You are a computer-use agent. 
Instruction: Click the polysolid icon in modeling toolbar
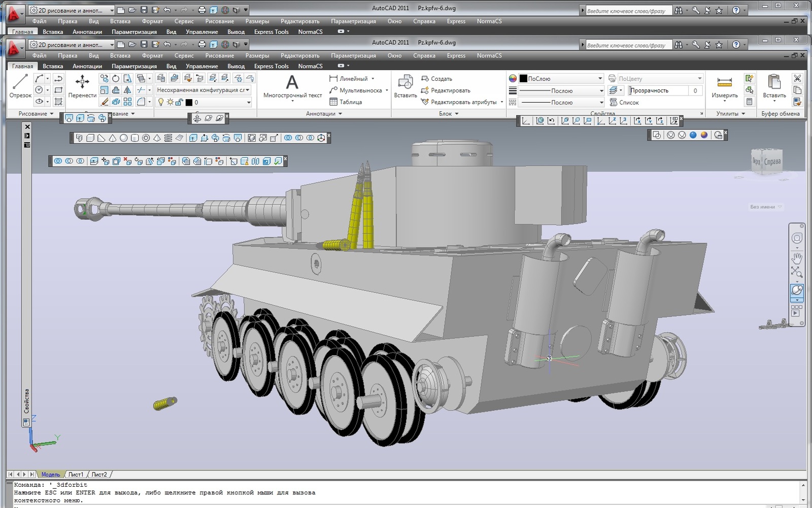pos(79,138)
